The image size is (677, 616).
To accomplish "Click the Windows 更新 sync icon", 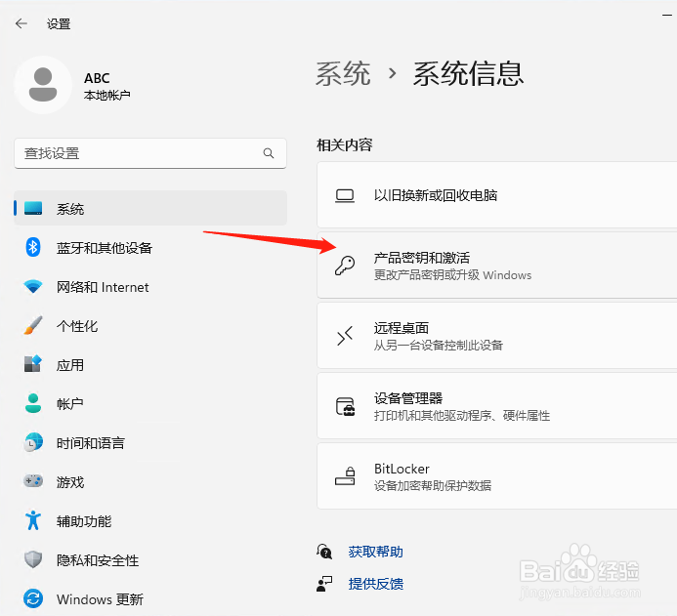I will click(33, 598).
